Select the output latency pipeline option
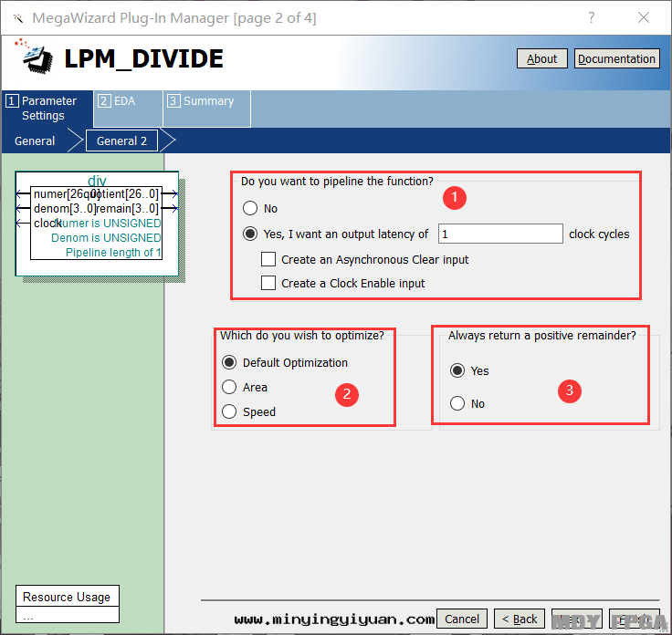This screenshot has height=635, width=672. coord(250,234)
